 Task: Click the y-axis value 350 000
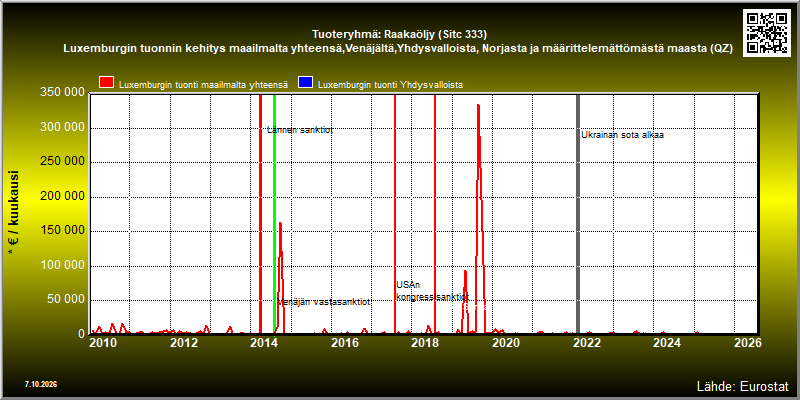(x=62, y=93)
